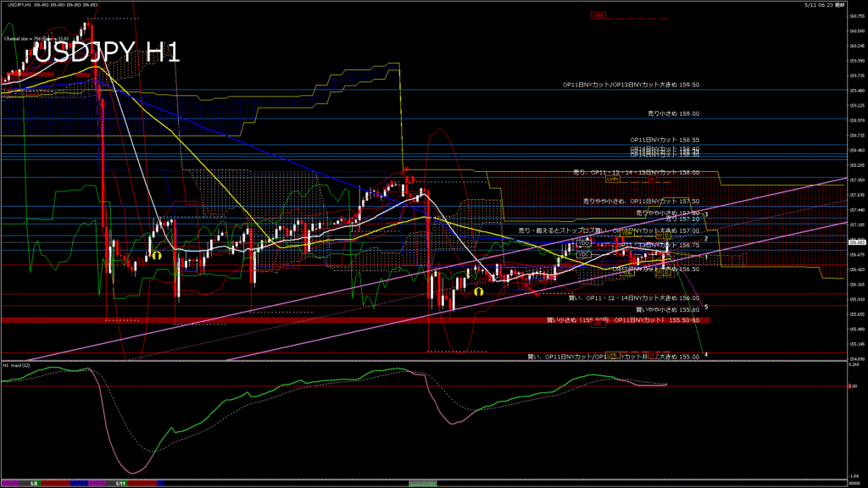868x488 pixels.
Task: Click the YDO level tag
Action: pyautogui.click(x=584, y=243)
